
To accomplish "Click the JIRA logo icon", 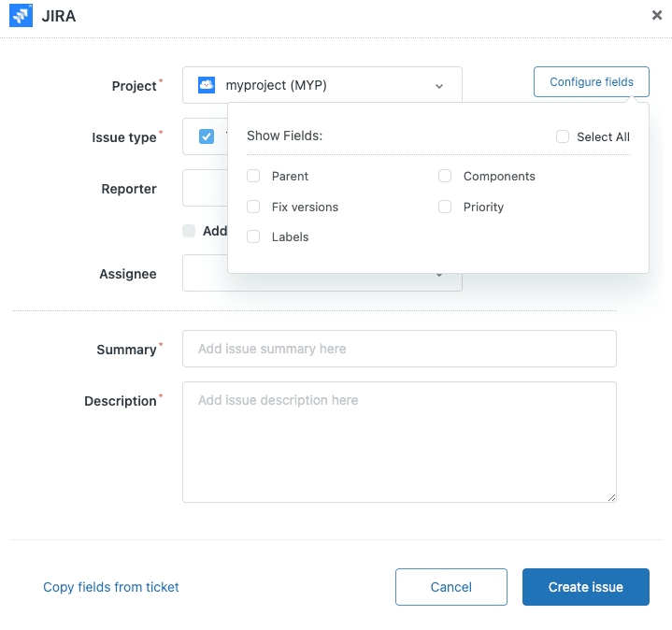I will [x=21, y=16].
